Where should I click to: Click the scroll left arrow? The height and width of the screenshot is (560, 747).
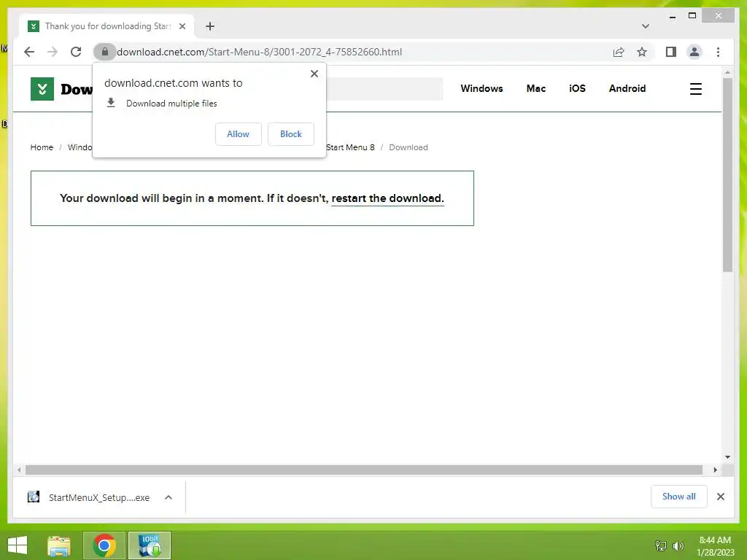tap(19, 470)
